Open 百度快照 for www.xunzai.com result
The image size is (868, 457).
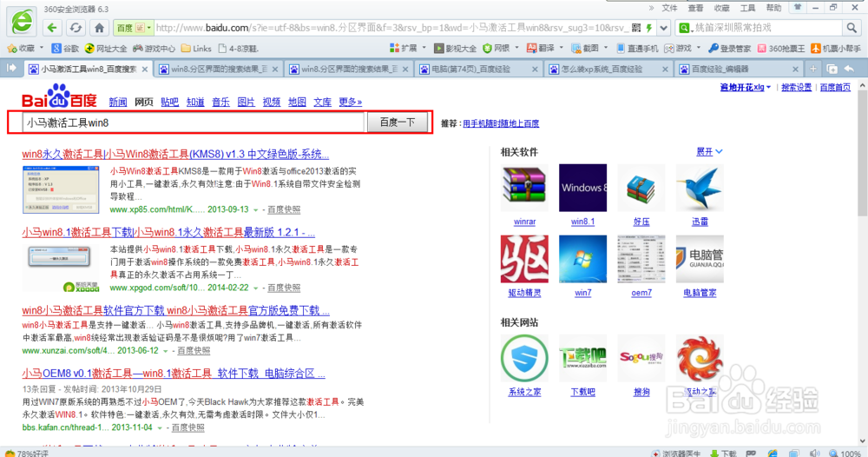coord(194,351)
